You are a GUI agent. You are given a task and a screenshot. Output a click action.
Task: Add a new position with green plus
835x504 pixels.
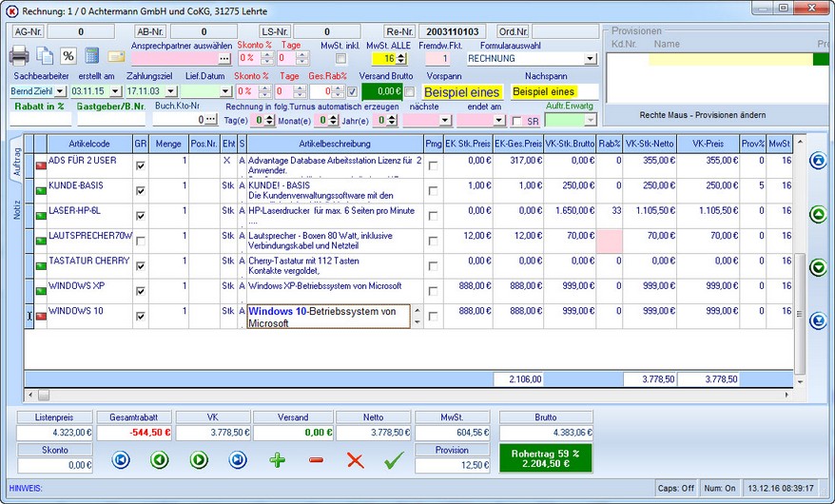(277, 459)
